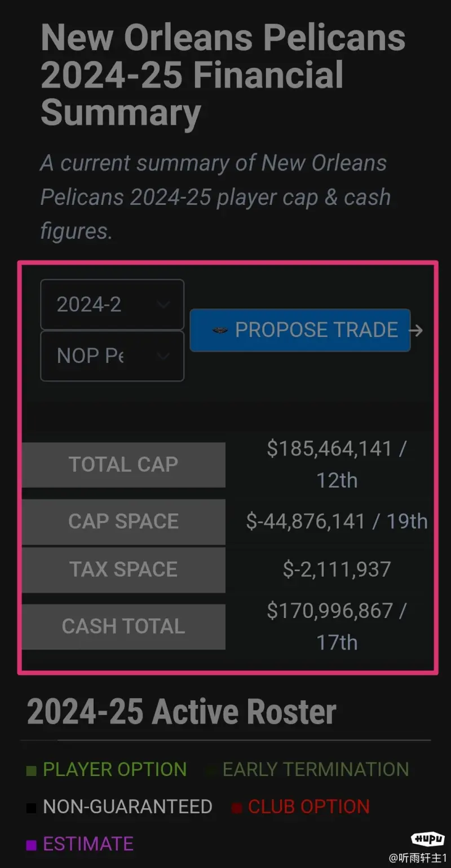Screen dimensions: 451x868
Task: Click the CLUB OPTION legend text
Action: 309,807
